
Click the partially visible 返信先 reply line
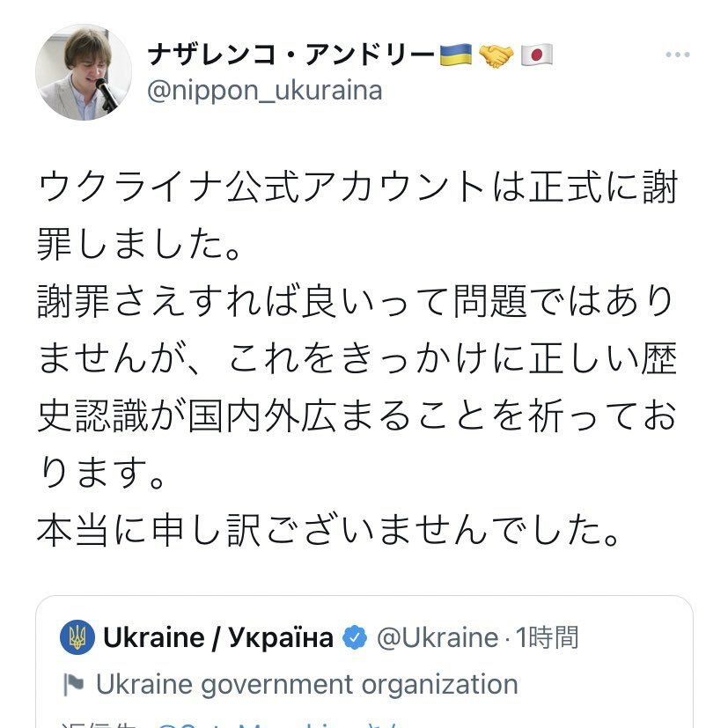pyautogui.click(x=264, y=722)
